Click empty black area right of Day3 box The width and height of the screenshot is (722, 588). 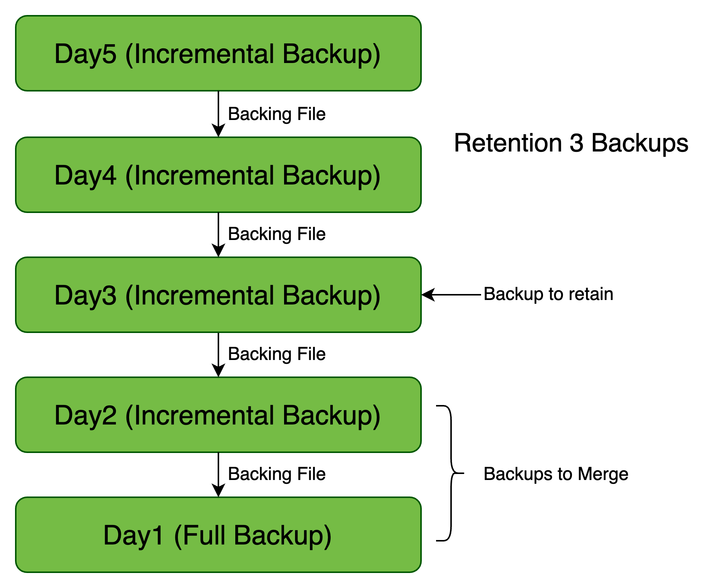(563, 295)
